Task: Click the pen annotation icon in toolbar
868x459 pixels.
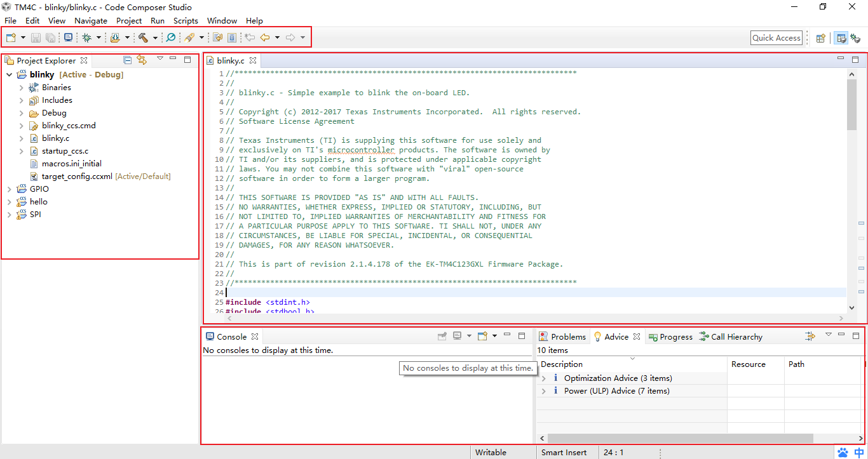Action: pyautogui.click(x=189, y=38)
